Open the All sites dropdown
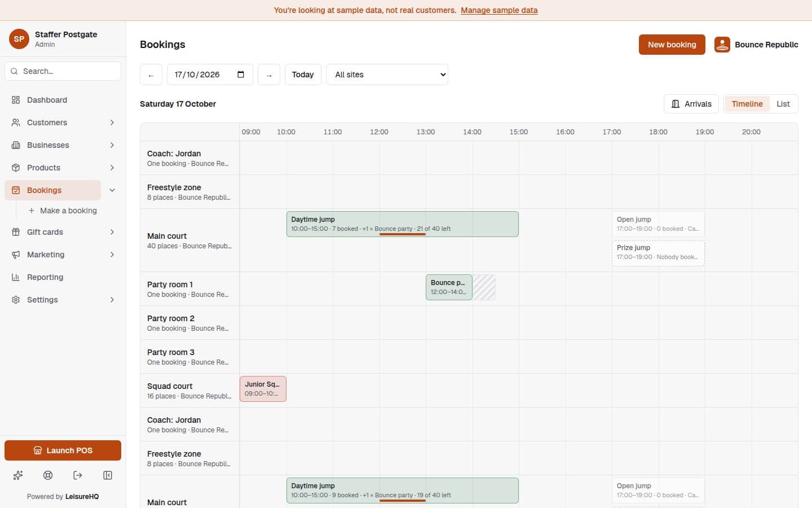The width and height of the screenshot is (812, 508). click(387, 75)
